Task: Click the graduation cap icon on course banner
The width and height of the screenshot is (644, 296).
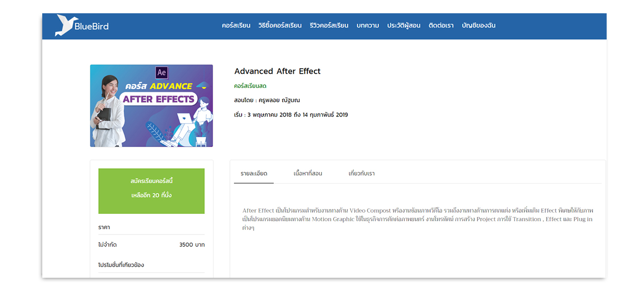Action: pos(201,86)
